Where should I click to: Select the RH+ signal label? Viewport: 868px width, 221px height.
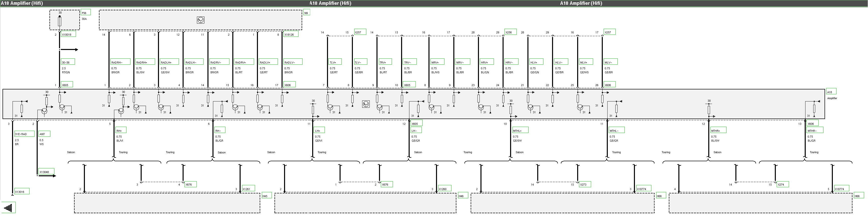121,130
